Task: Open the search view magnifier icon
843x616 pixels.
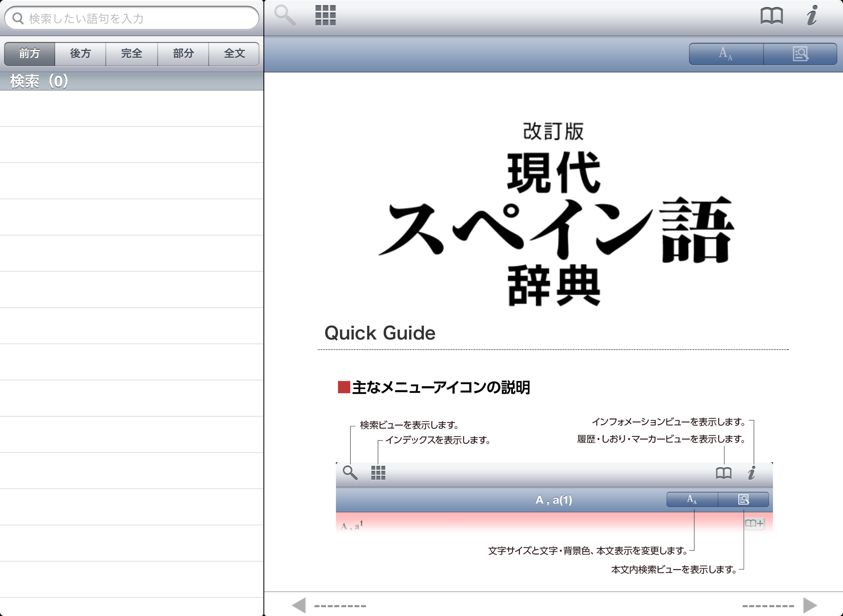Action: (x=285, y=16)
